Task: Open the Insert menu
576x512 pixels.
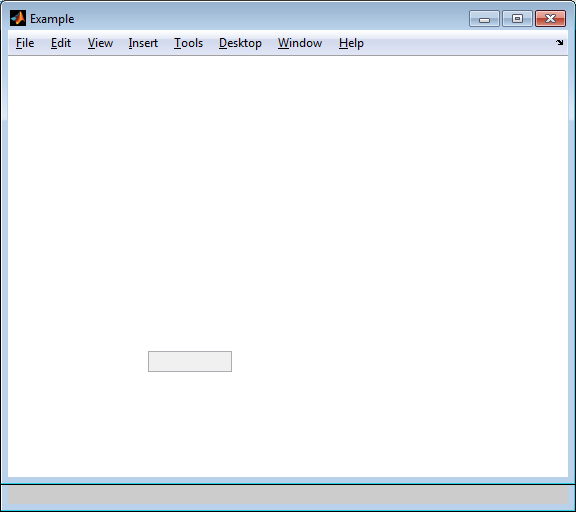Action: point(143,43)
